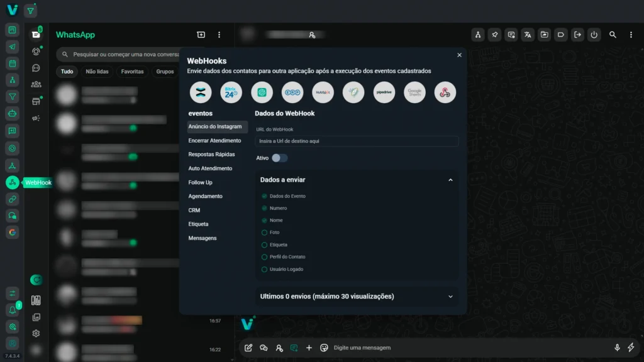Collapse the Dados a enviar section
The image size is (644, 362).
450,180
